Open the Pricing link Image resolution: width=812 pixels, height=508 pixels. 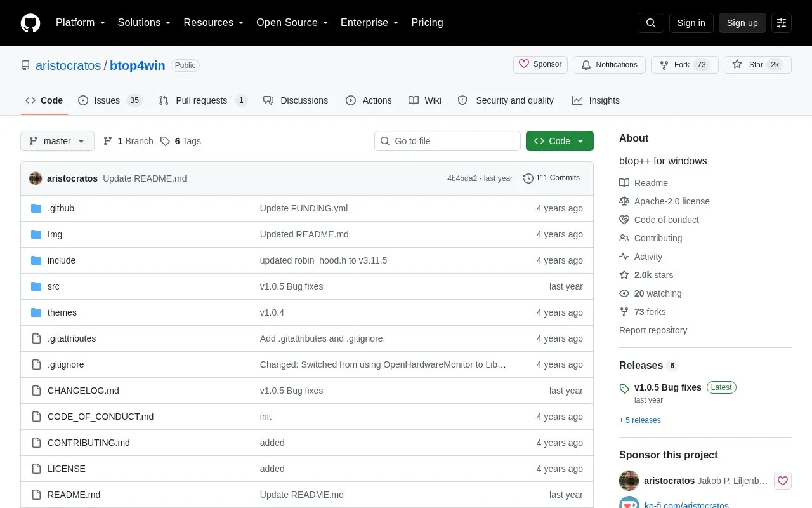427,23
